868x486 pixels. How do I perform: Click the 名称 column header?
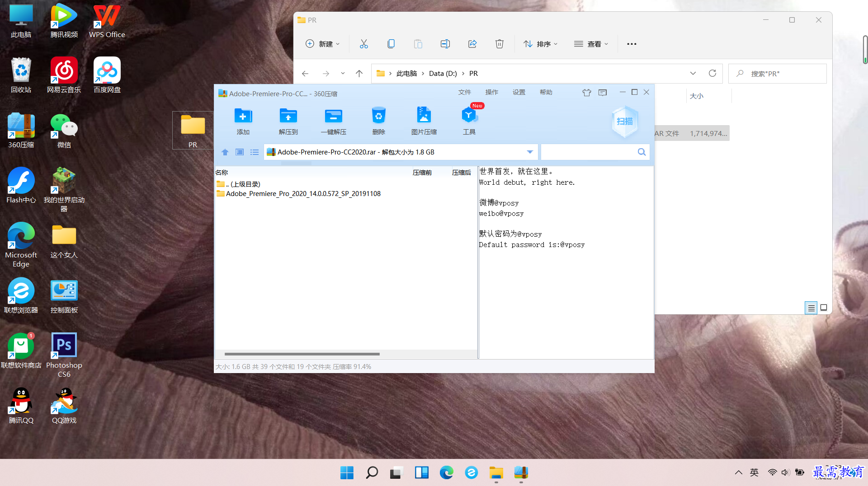pyautogui.click(x=222, y=173)
